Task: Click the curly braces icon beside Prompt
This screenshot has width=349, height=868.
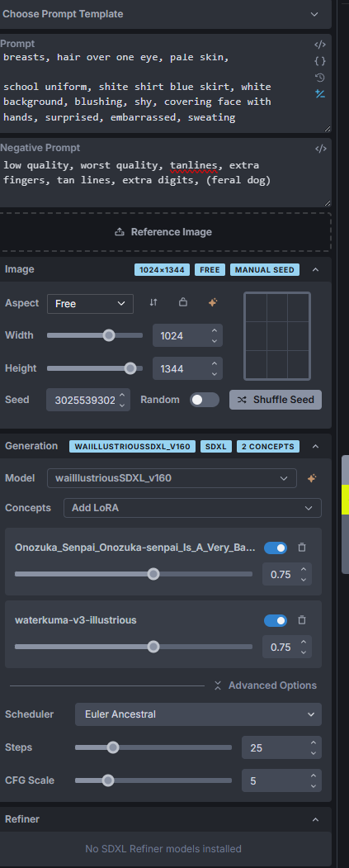Action: point(320,61)
